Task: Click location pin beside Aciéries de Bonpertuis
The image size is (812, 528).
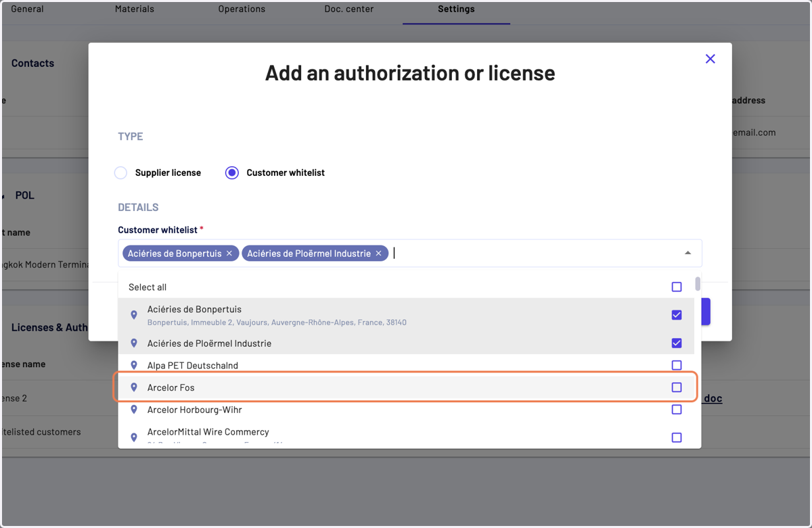Action: point(134,315)
